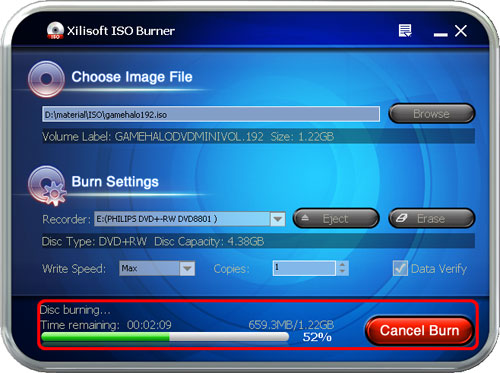
Task: Click the Copies number field
Action: coord(304,268)
